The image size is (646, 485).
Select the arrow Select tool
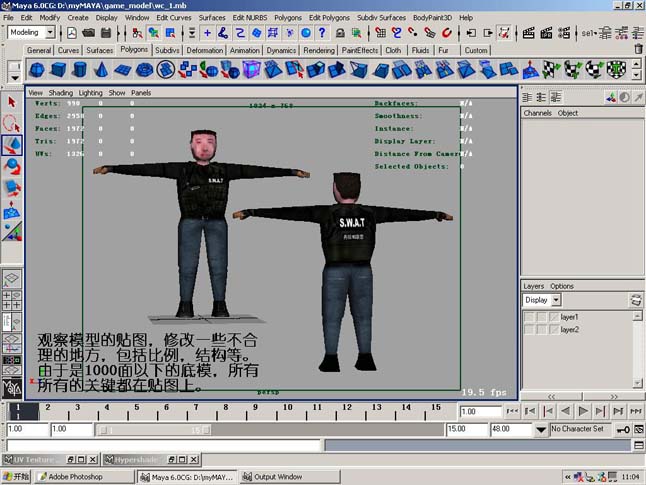pos(12,102)
